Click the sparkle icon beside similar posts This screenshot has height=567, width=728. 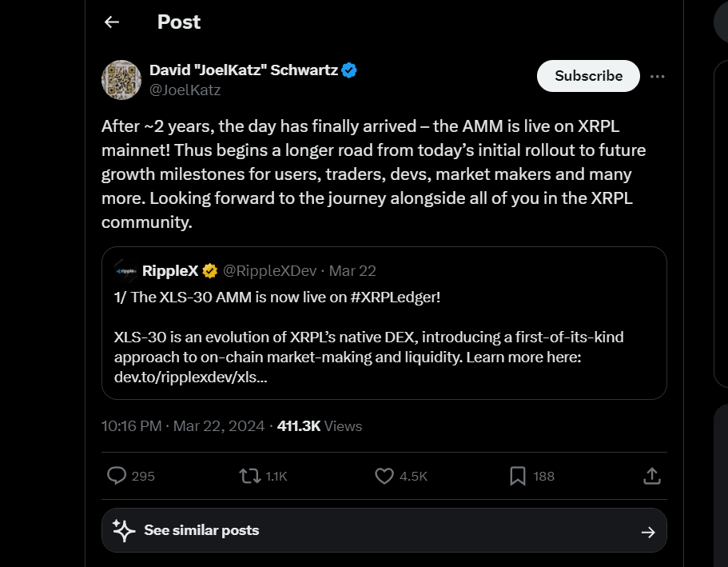pyautogui.click(x=123, y=530)
